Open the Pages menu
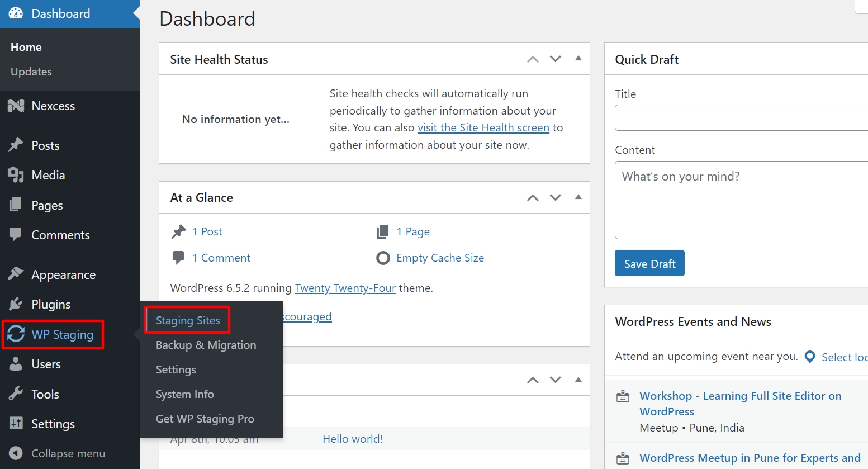Screen dimensions: 868x469 tap(47, 205)
